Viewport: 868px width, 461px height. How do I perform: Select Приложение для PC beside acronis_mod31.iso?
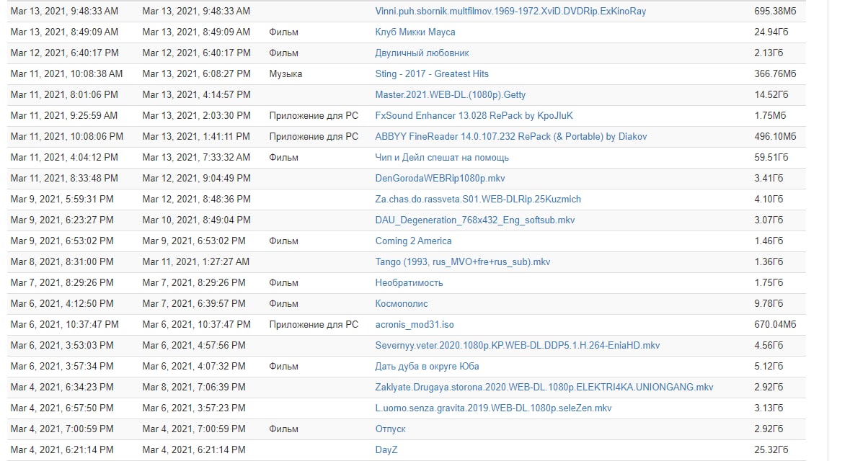tap(314, 325)
